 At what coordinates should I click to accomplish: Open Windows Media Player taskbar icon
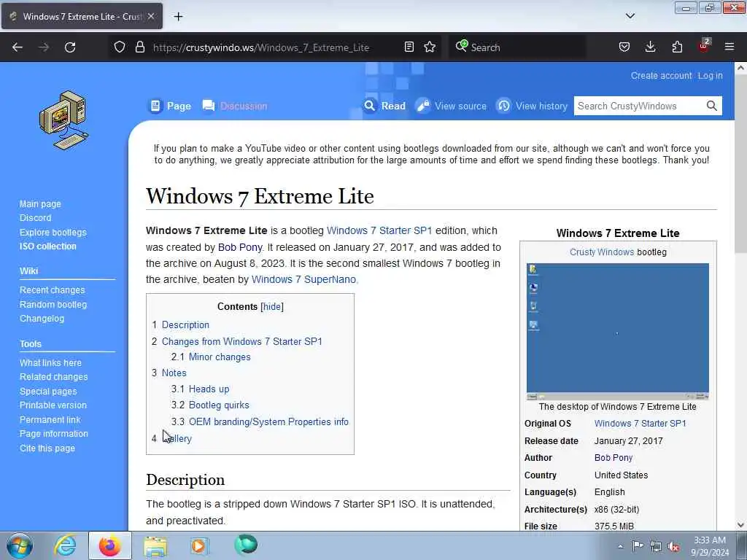coord(199,546)
